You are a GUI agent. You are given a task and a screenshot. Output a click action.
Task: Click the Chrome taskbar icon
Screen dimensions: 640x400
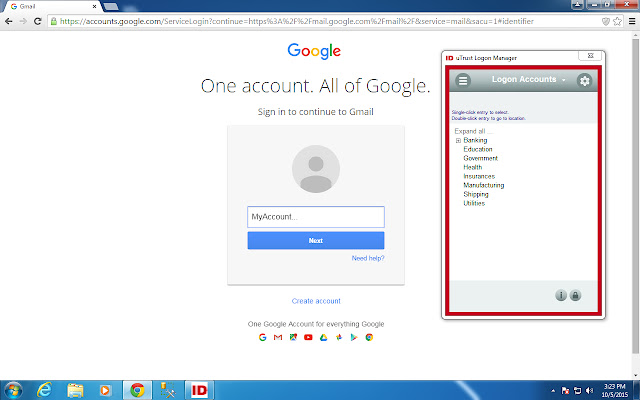tap(138, 390)
